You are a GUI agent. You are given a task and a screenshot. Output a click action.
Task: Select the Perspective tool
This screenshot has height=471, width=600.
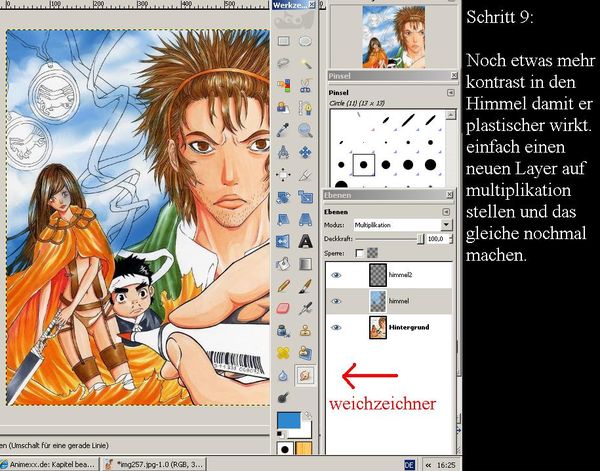point(305,219)
